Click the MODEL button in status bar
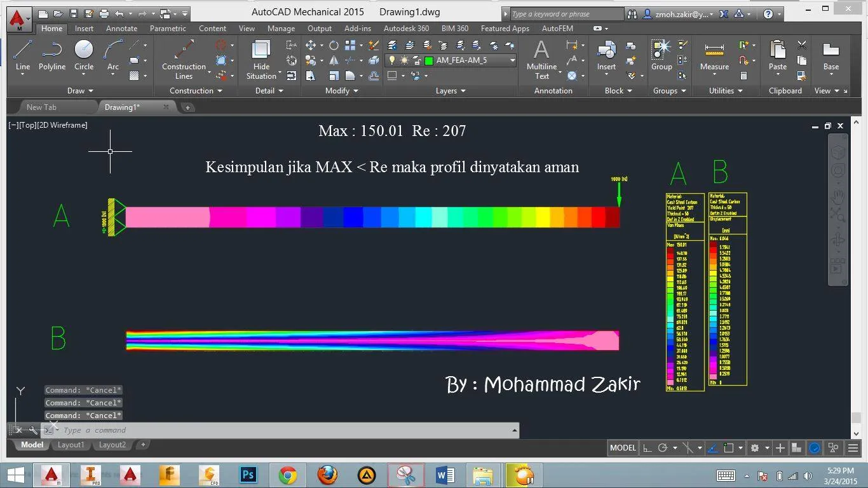 click(622, 447)
